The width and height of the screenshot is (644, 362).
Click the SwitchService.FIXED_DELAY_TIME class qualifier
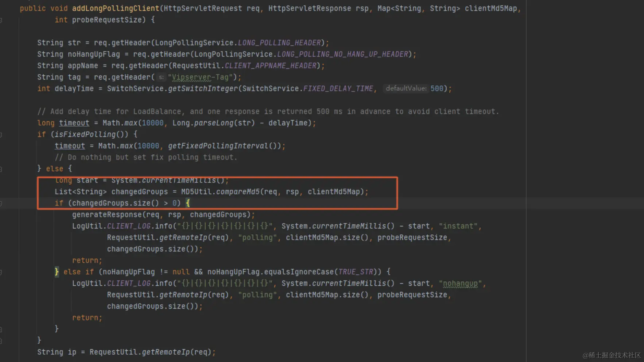[x=270, y=89]
